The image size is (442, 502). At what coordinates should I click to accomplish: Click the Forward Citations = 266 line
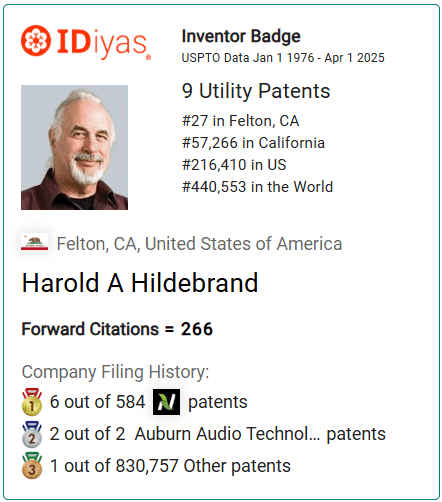tap(117, 329)
